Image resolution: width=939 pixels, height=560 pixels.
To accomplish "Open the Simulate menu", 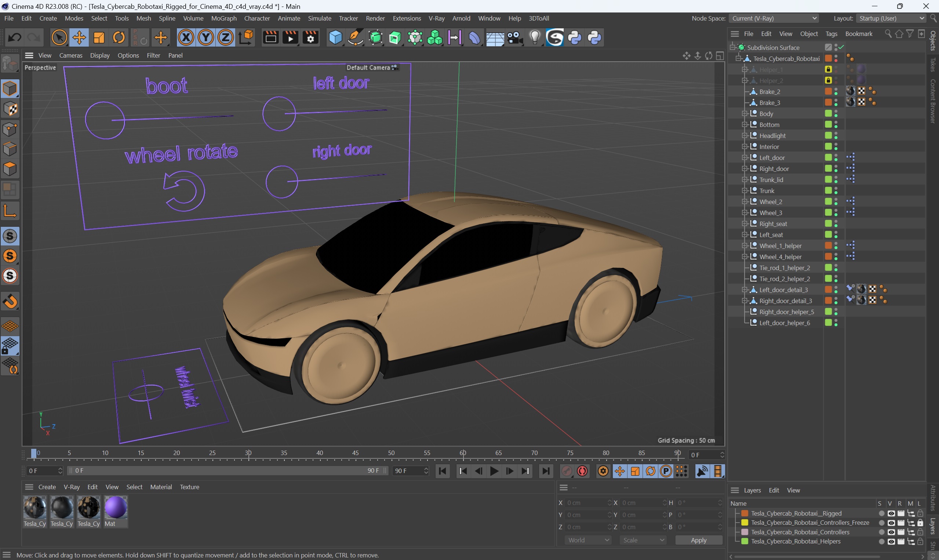I will [320, 18].
